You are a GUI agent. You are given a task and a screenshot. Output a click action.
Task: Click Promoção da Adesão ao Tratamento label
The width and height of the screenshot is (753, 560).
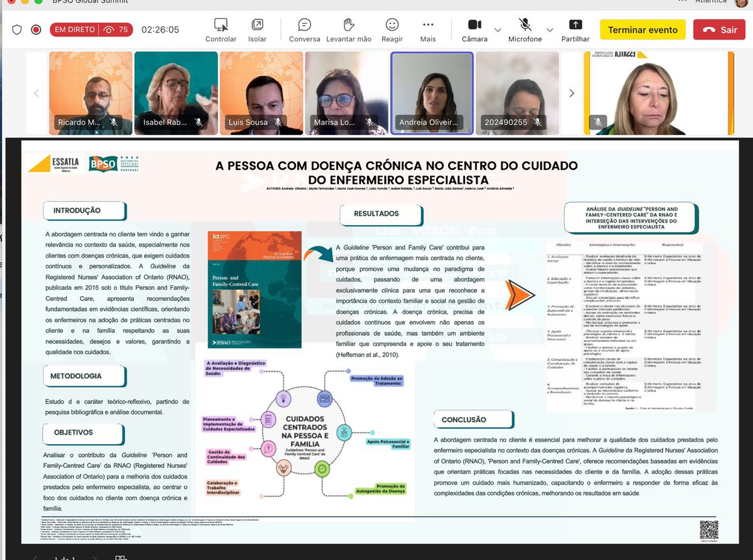[x=376, y=381]
